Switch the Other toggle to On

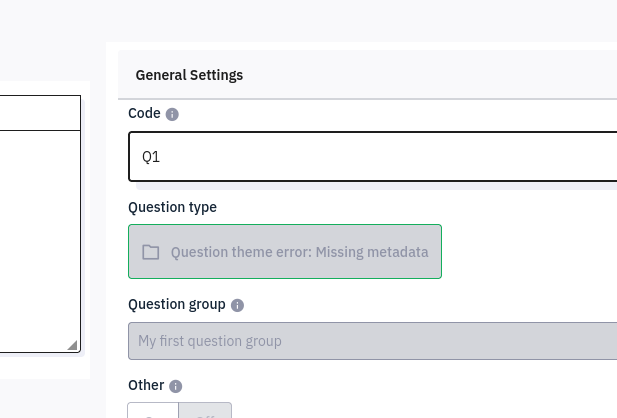(153, 411)
